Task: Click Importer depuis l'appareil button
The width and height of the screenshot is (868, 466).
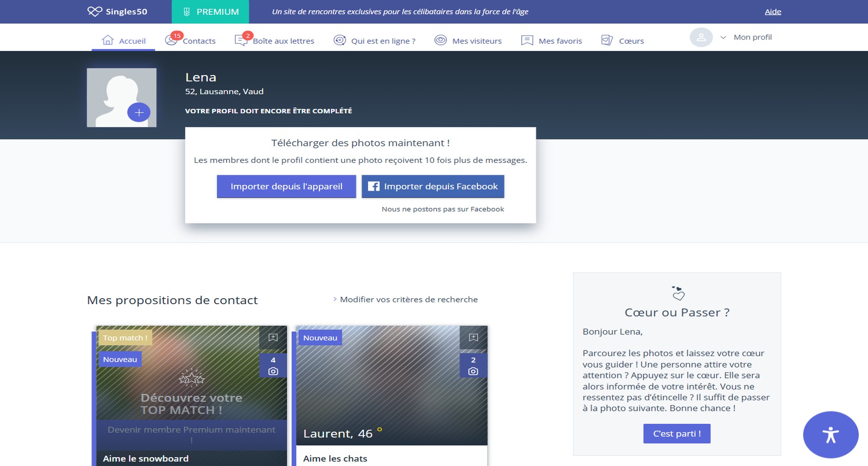Action: [x=286, y=186]
